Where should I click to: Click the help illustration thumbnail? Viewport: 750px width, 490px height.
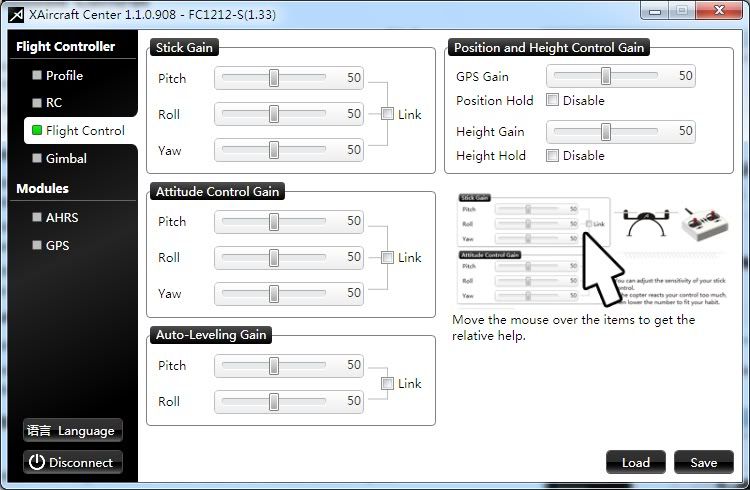point(592,250)
